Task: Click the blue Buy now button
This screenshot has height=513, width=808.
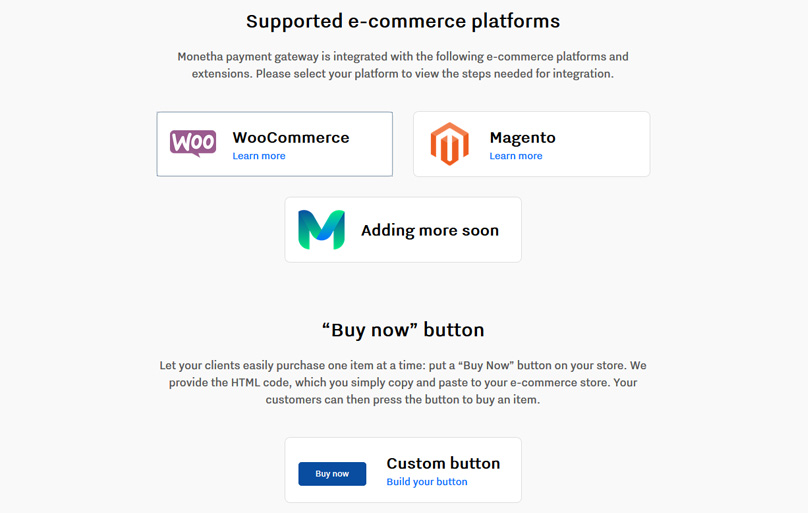Action: tap(332, 474)
